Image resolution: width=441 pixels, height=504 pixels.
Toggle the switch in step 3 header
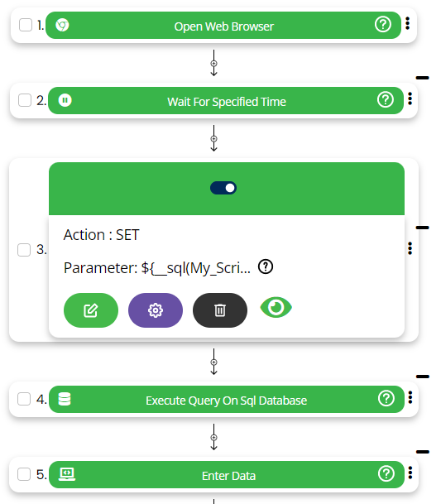pos(223,188)
